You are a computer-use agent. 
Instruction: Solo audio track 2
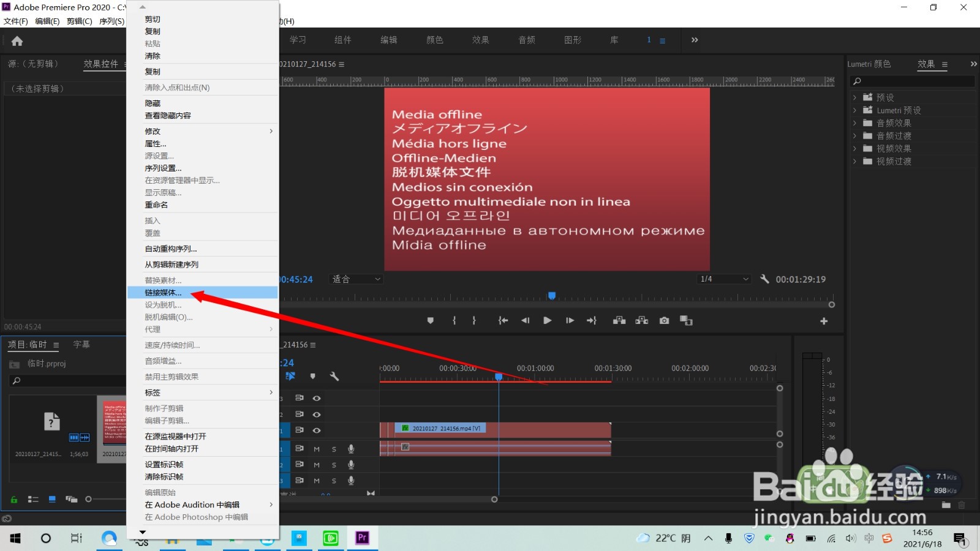tap(334, 465)
